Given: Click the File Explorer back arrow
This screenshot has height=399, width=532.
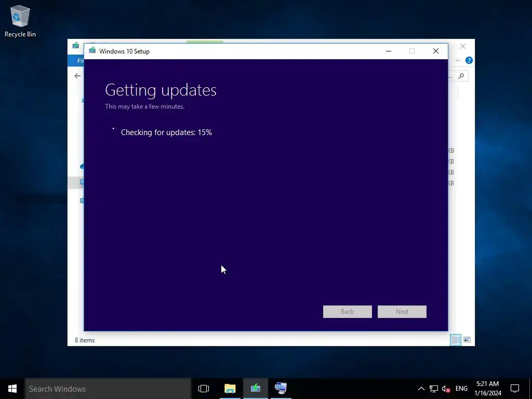Looking at the screenshot, I should click(77, 76).
